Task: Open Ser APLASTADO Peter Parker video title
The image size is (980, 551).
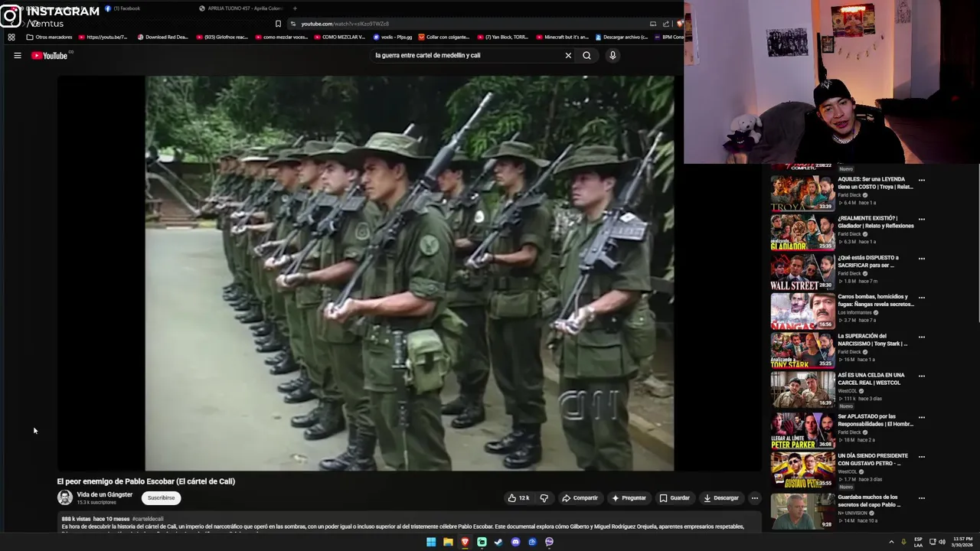Action: (875, 420)
